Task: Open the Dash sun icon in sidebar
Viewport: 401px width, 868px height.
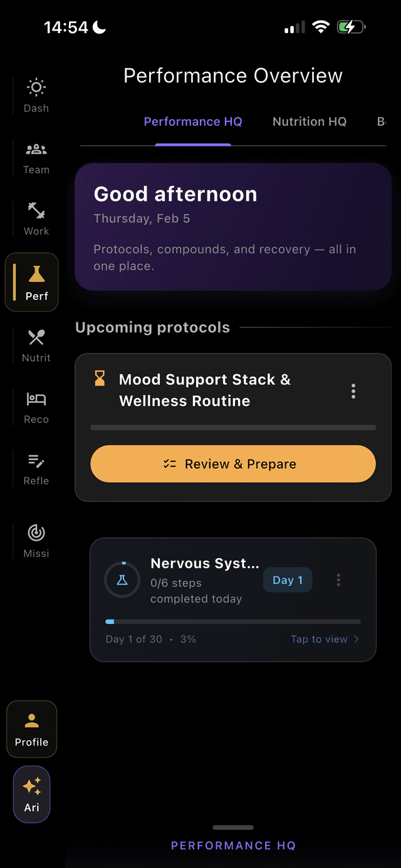Action: (x=36, y=88)
